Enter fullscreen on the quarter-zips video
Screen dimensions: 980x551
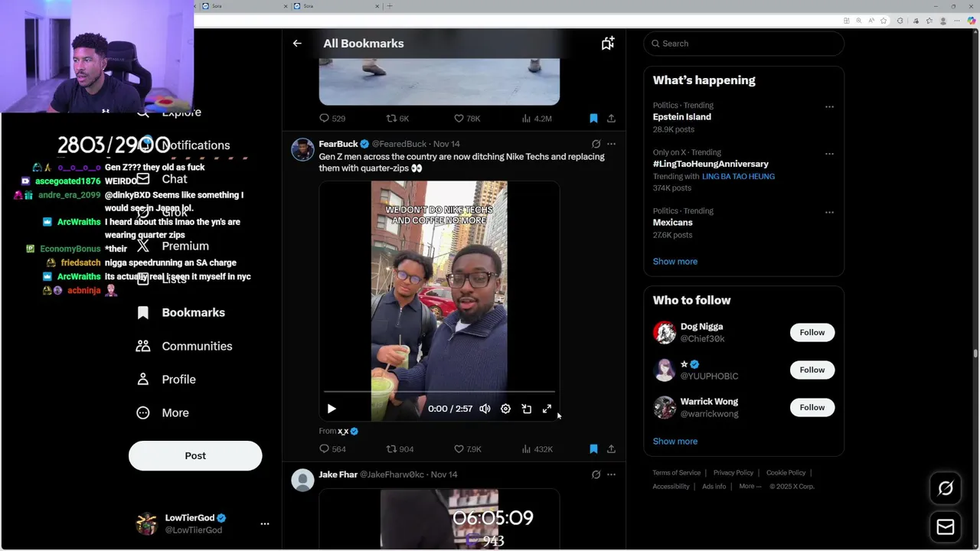[x=547, y=409]
